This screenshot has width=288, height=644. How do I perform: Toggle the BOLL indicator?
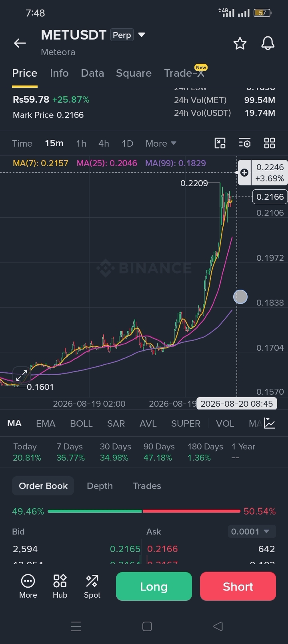click(x=81, y=423)
